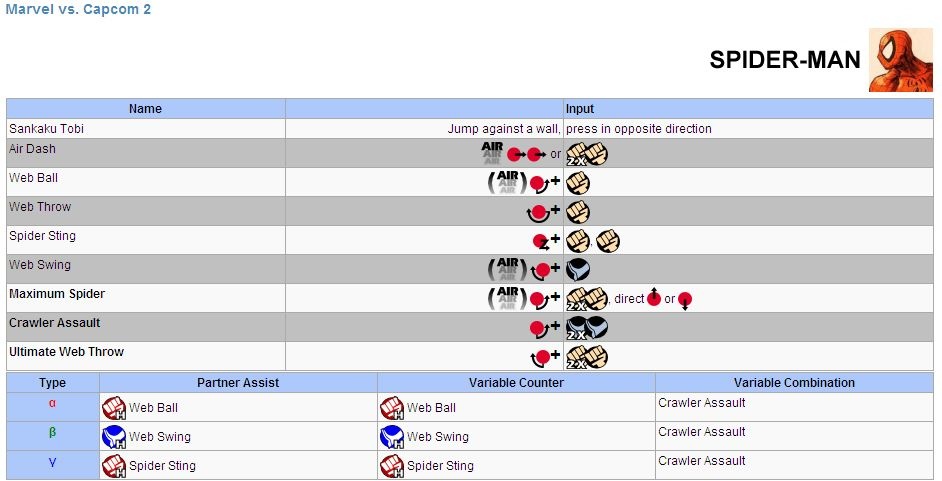The image size is (942, 481).
Task: Click the Name column header
Action: tap(145, 109)
